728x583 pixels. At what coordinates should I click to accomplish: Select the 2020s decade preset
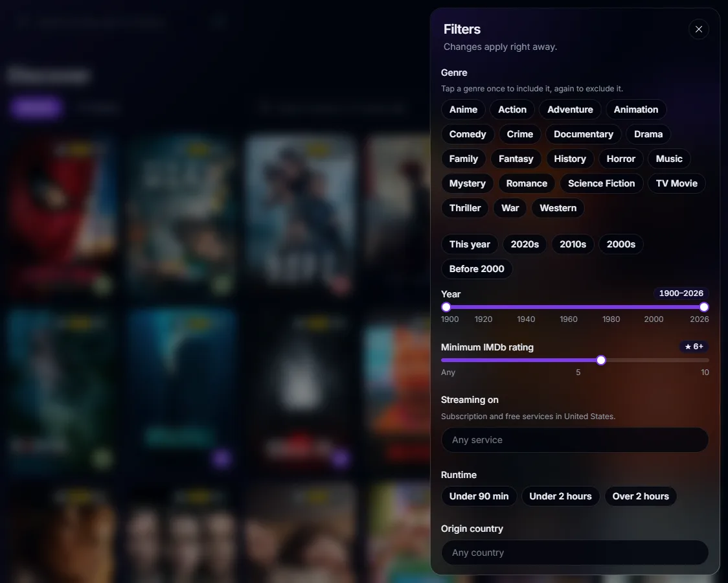coord(525,244)
